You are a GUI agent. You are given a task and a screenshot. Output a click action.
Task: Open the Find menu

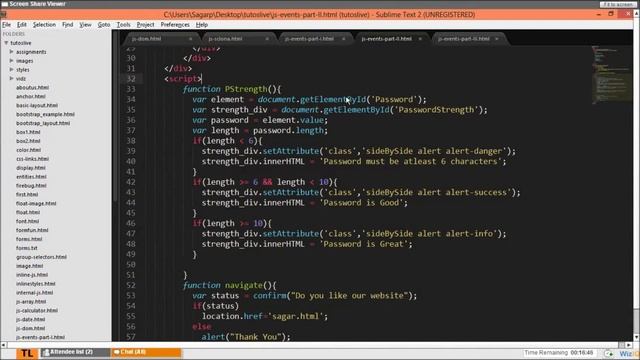(67, 24)
